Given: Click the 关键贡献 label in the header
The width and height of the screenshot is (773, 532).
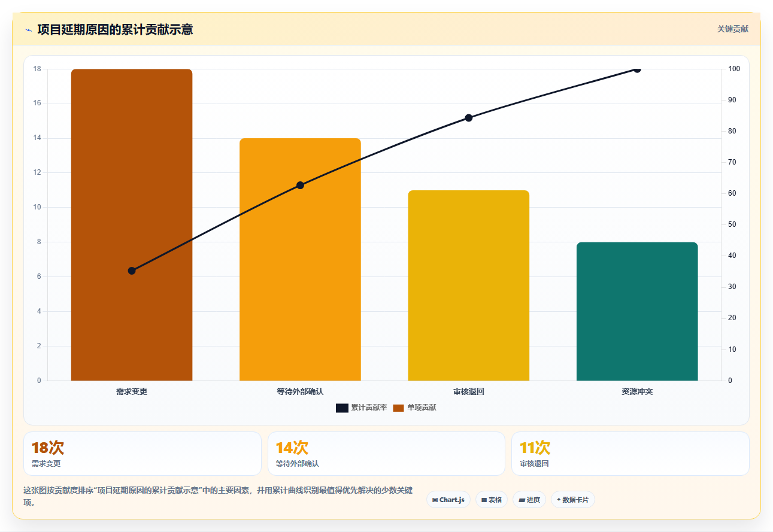Looking at the screenshot, I should pos(733,29).
